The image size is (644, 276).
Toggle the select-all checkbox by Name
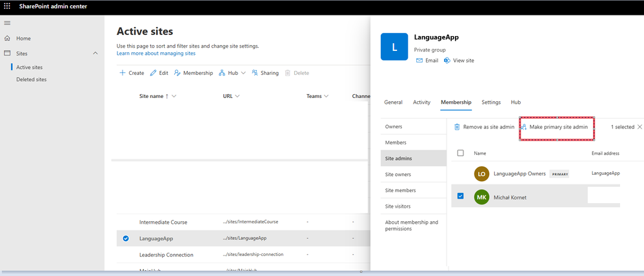tap(460, 153)
